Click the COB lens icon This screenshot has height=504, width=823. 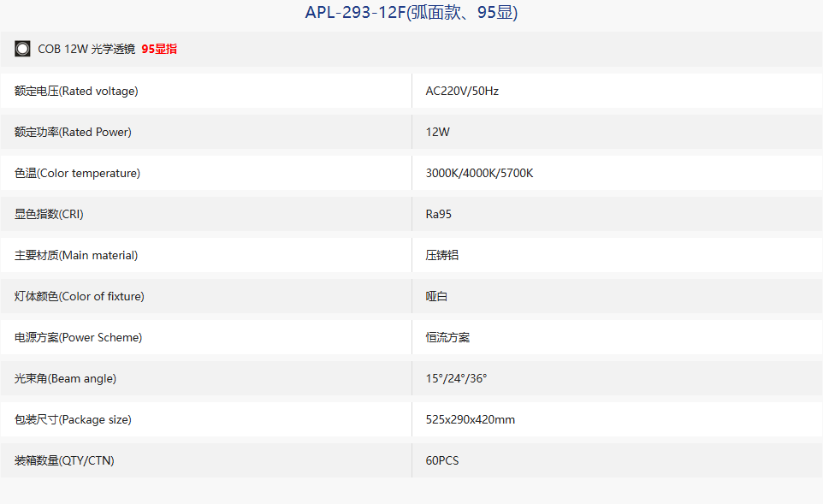22,49
